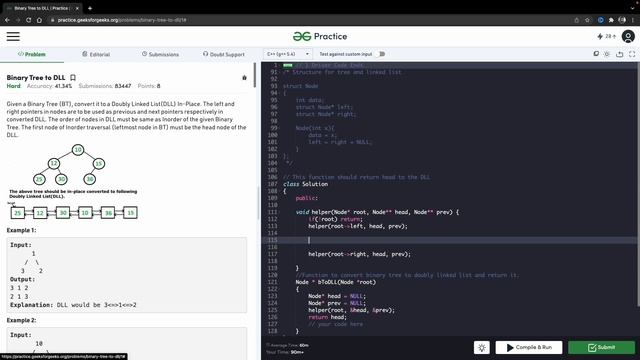
Task: Click the share page icon in address bar
Action: 576,20
